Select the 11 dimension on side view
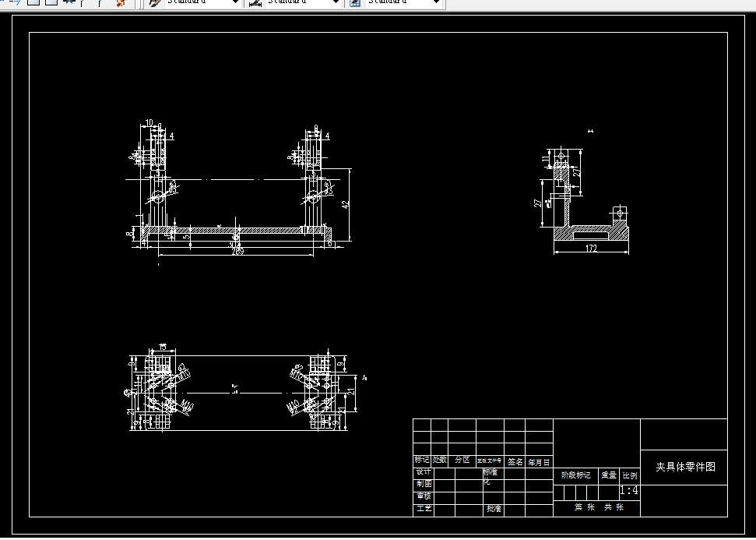The height and width of the screenshot is (540, 756). (545, 158)
